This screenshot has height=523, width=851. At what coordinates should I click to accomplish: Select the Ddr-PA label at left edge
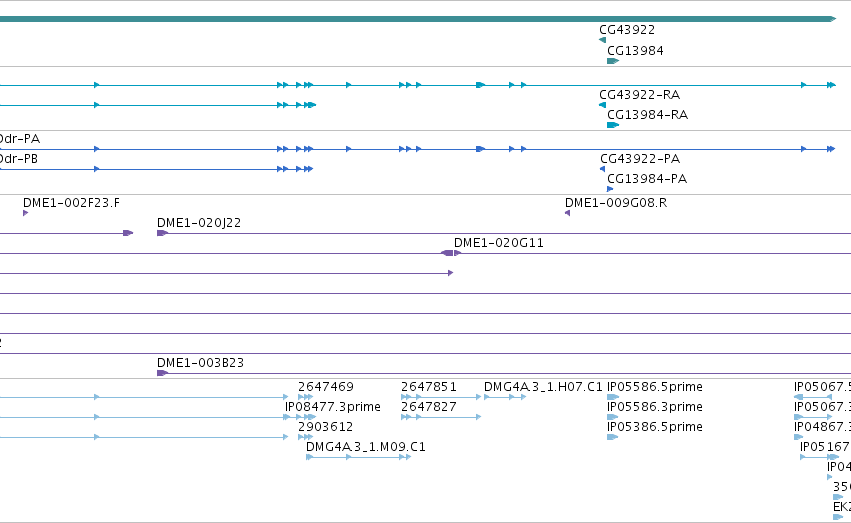tap(20, 139)
